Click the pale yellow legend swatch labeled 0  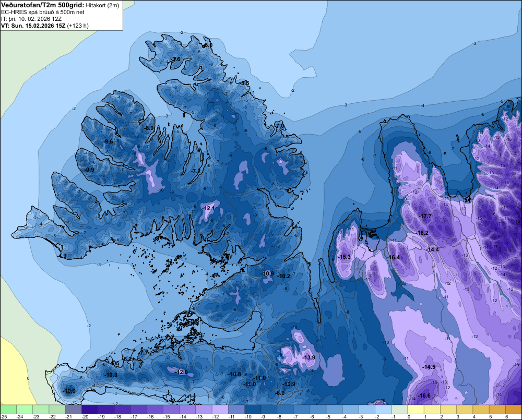click(416, 409)
